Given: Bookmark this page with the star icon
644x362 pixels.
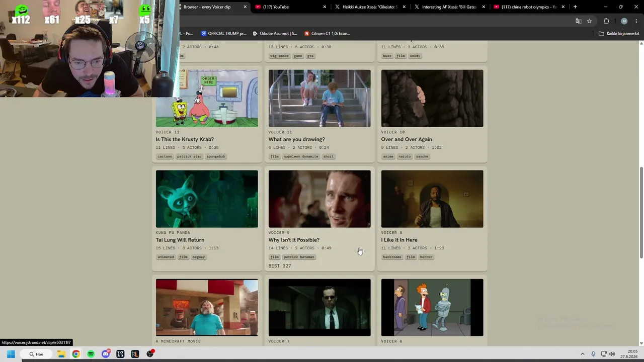Looking at the screenshot, I should pos(589,21).
